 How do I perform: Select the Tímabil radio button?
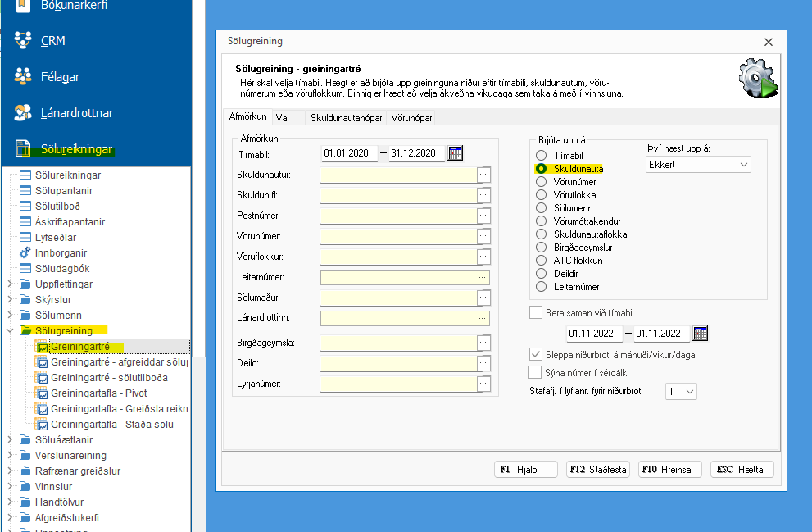pos(541,155)
